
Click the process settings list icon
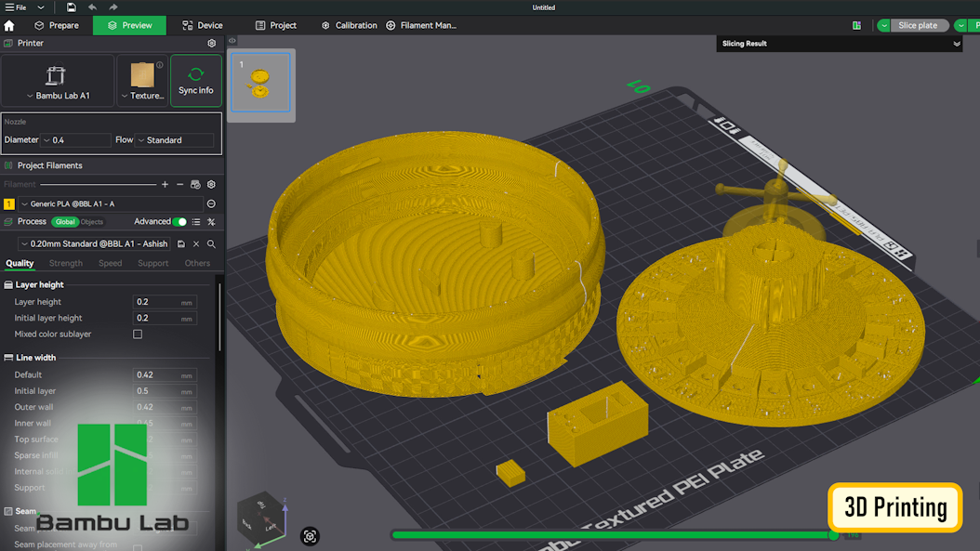pyautogui.click(x=196, y=222)
